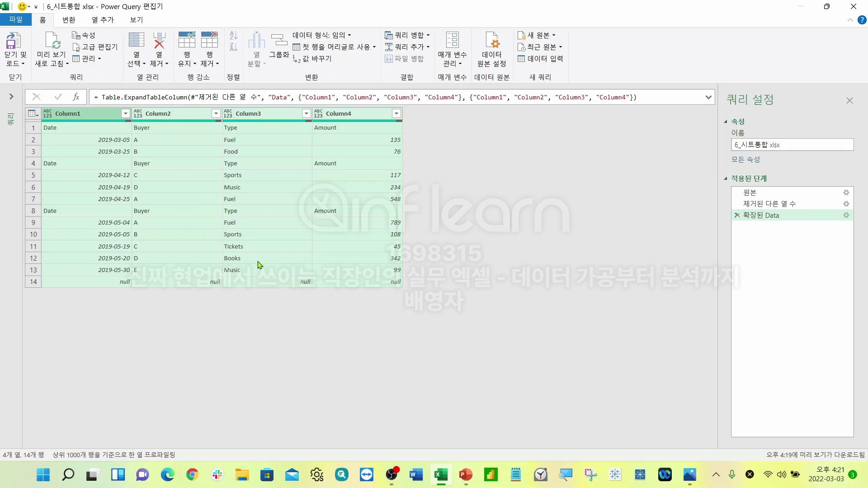Open Data Source Settings

coord(491,41)
